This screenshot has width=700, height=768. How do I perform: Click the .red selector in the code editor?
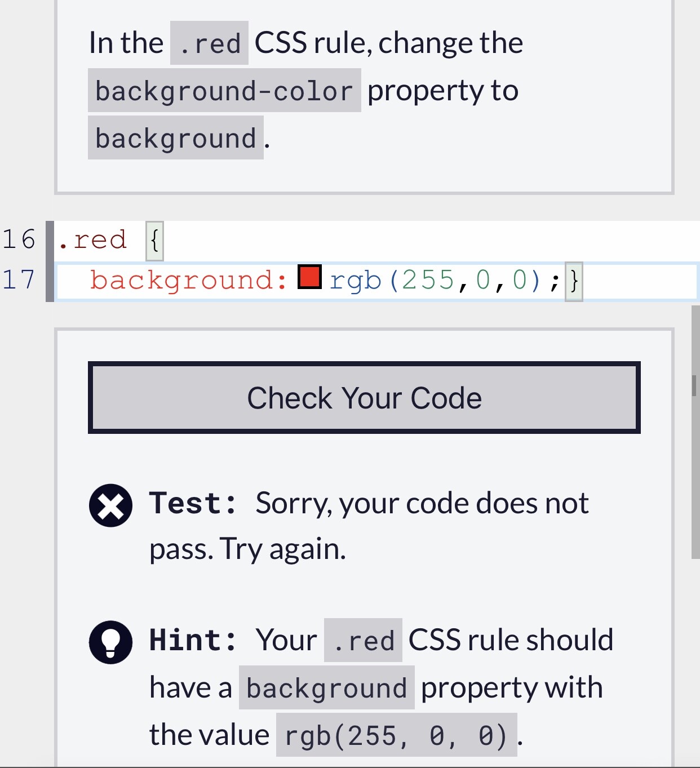click(x=92, y=239)
